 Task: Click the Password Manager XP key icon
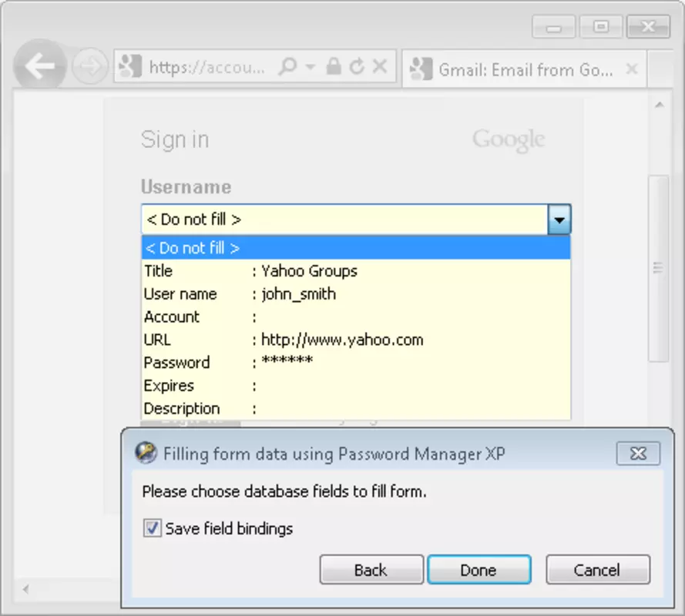click(146, 453)
